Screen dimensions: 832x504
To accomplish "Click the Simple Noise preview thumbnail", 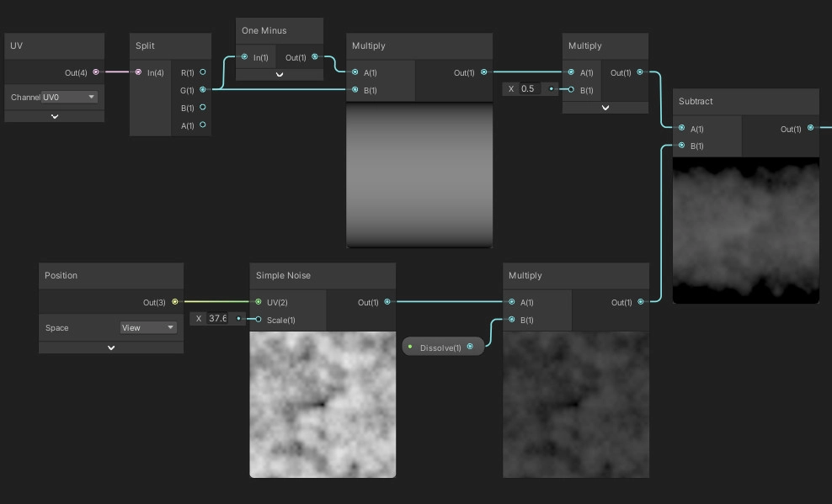I will (323, 405).
